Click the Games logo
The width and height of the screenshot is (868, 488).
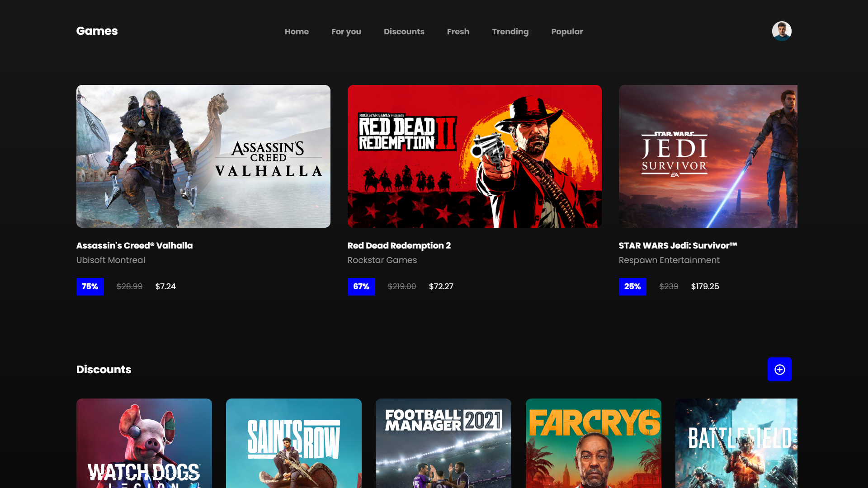pyautogui.click(x=97, y=31)
